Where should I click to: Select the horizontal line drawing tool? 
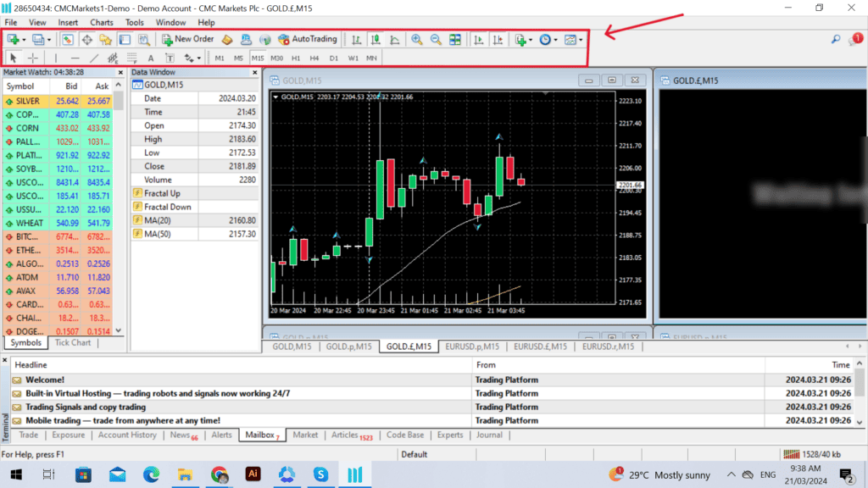[75, 58]
